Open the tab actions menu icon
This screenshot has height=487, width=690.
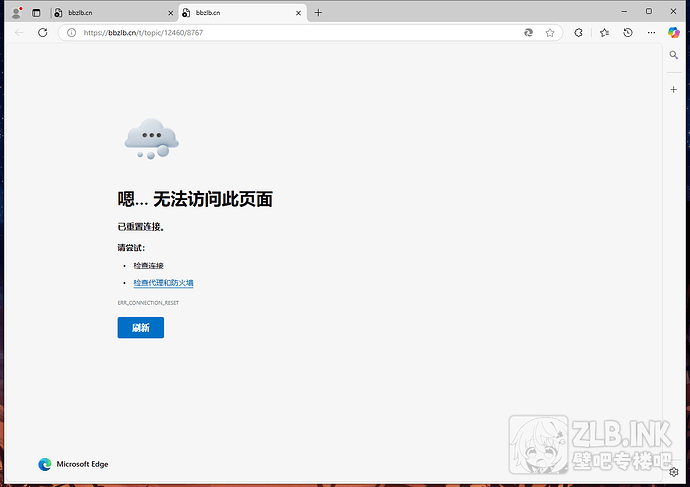(x=36, y=13)
